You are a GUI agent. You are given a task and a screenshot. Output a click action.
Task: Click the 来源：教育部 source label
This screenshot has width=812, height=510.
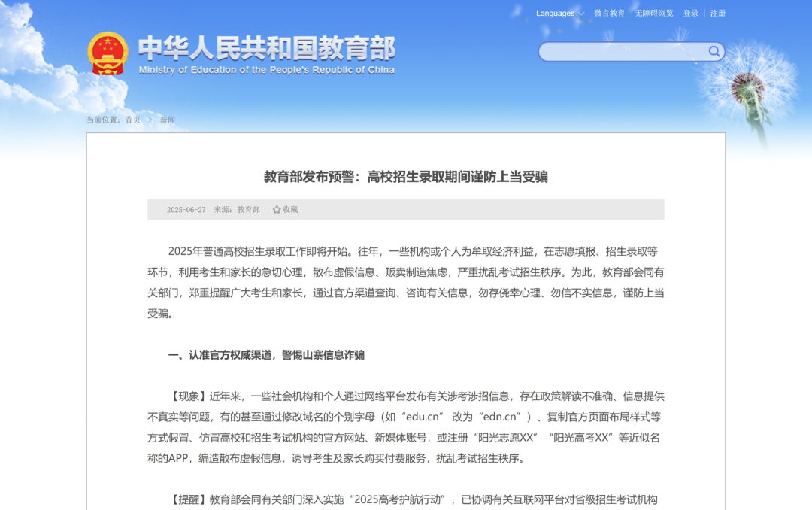coord(236,210)
